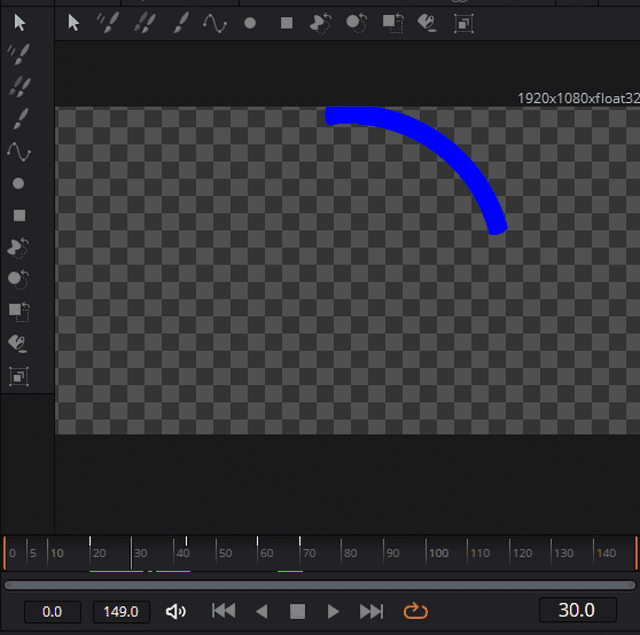Viewport: 640px width, 635px height.
Task: Select the Fill bucket tool in vertical toolbar
Action: (x=18, y=344)
